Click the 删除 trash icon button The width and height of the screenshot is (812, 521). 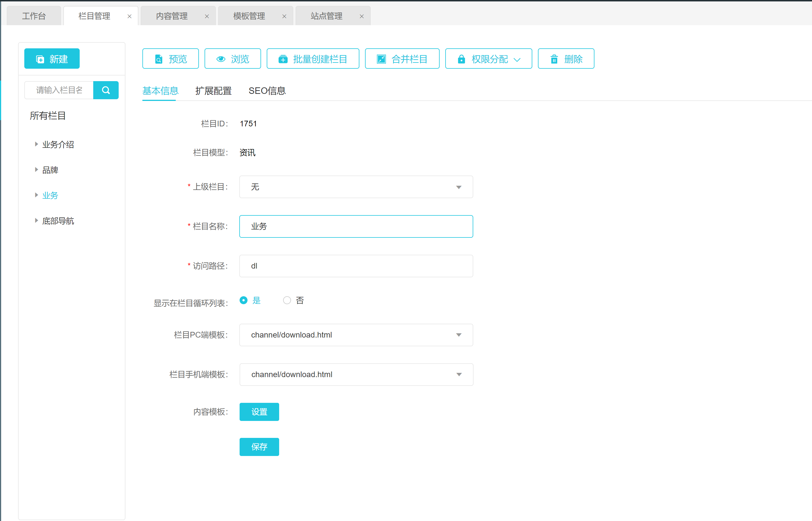[566, 59]
